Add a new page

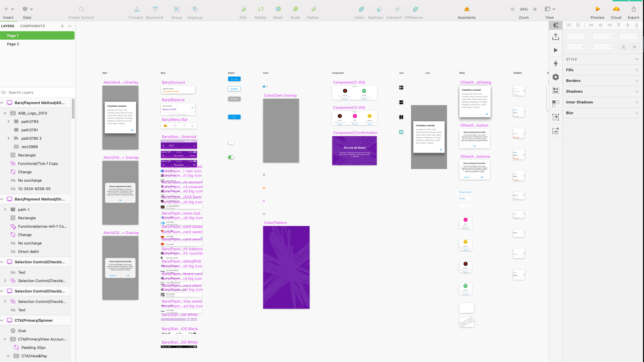(62, 26)
